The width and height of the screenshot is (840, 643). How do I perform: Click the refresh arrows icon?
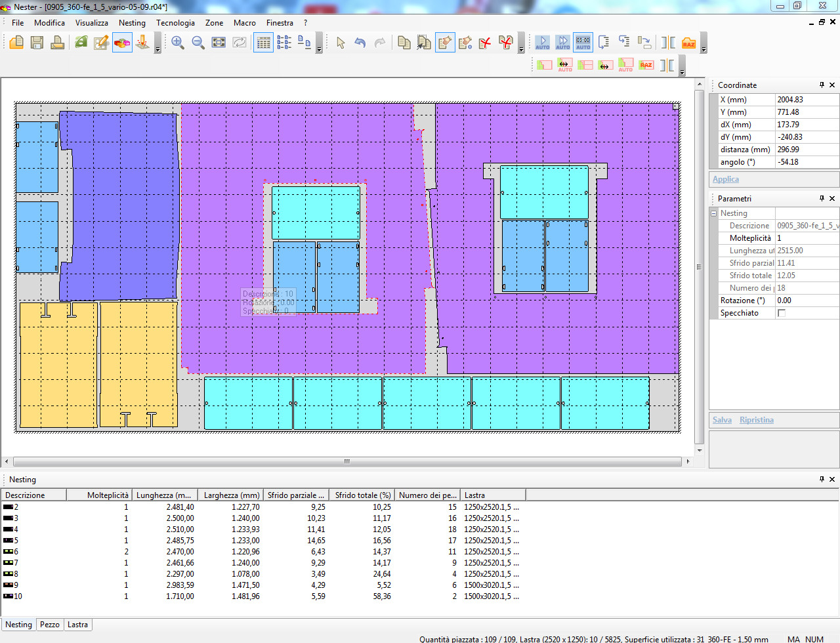point(239,43)
